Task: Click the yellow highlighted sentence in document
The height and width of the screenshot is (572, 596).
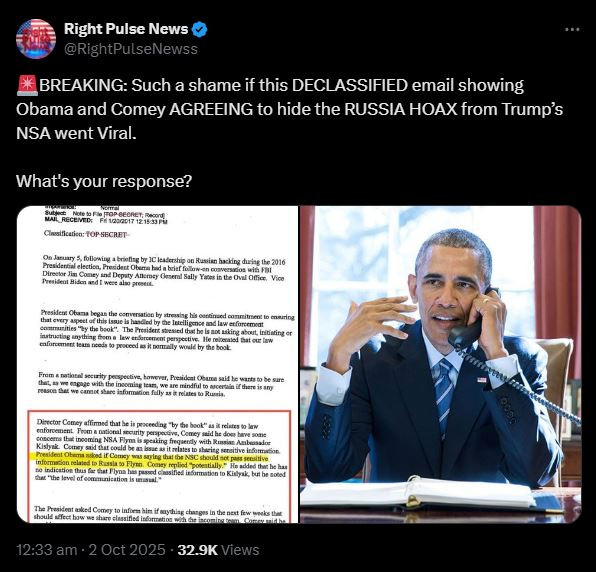Action: tap(152, 461)
